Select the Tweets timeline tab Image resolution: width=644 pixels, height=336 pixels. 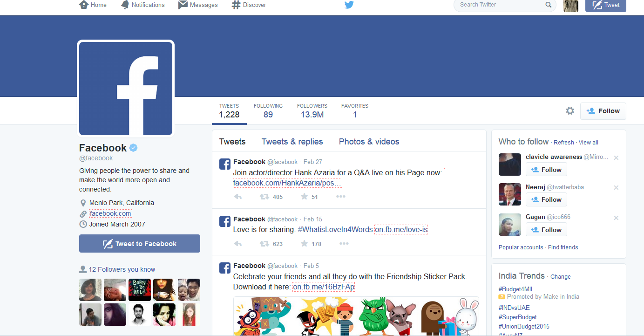coord(232,142)
